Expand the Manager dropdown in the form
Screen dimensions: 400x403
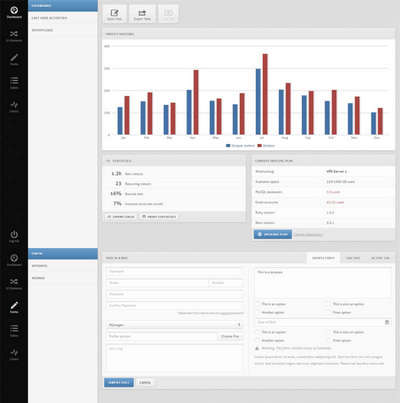coord(174,325)
